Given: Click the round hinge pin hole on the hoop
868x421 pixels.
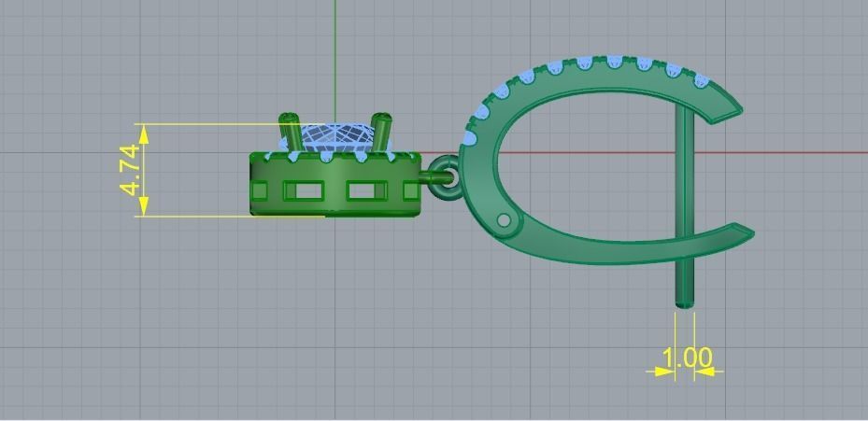Looking at the screenshot, I should pyautogui.click(x=504, y=220).
